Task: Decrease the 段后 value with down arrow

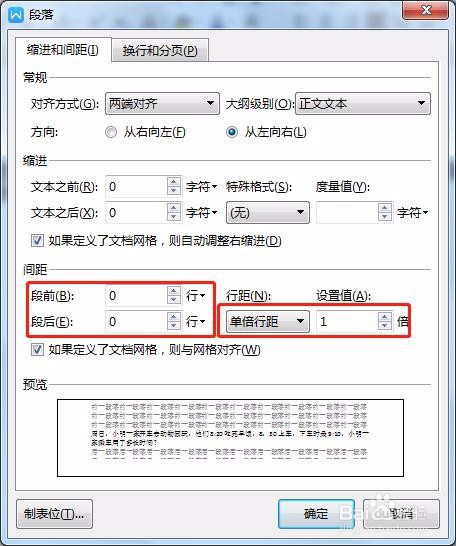Action: (174, 326)
